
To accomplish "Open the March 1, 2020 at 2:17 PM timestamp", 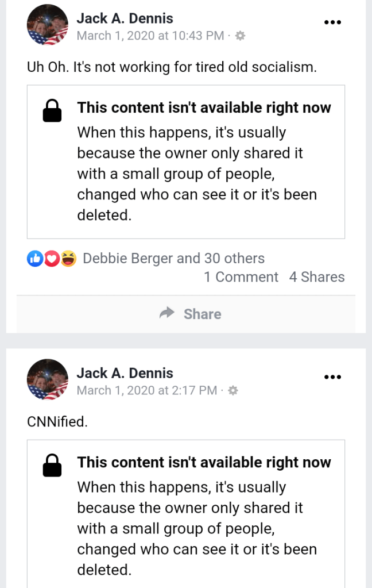I will coord(147,391).
